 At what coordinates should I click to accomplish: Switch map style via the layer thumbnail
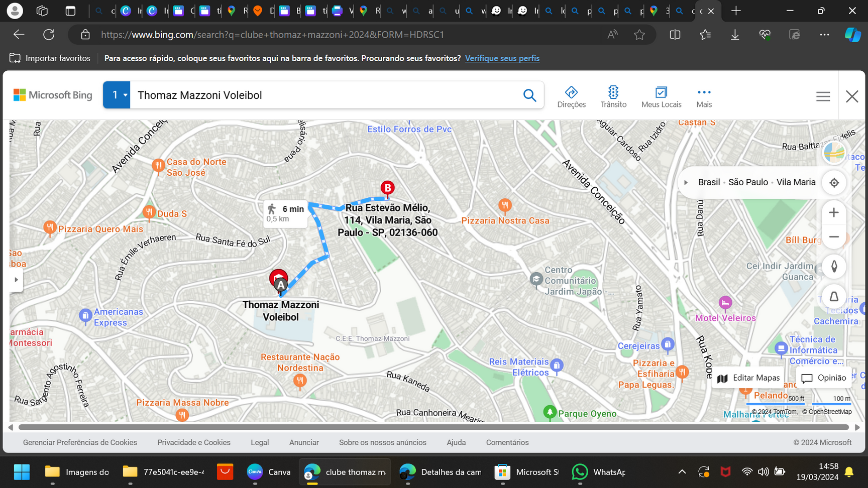pyautogui.click(x=834, y=152)
